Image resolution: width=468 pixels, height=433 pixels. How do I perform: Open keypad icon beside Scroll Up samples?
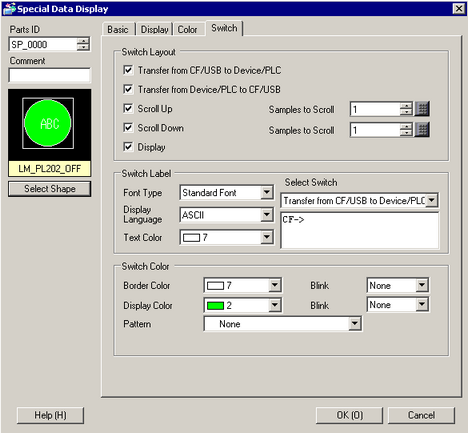422,109
